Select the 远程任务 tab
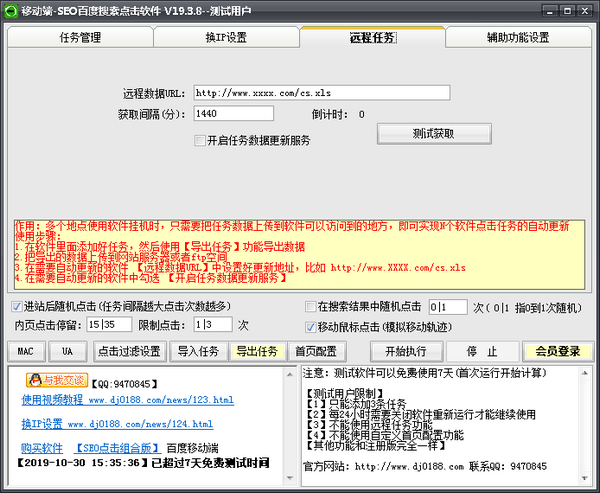 tap(372, 38)
